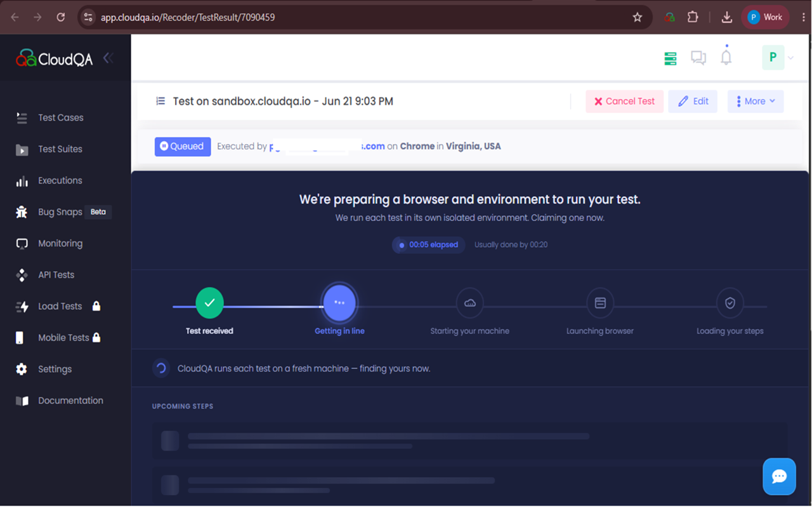Click the Cancel Test button
Viewport: 812px width, 508px height.
pos(624,102)
